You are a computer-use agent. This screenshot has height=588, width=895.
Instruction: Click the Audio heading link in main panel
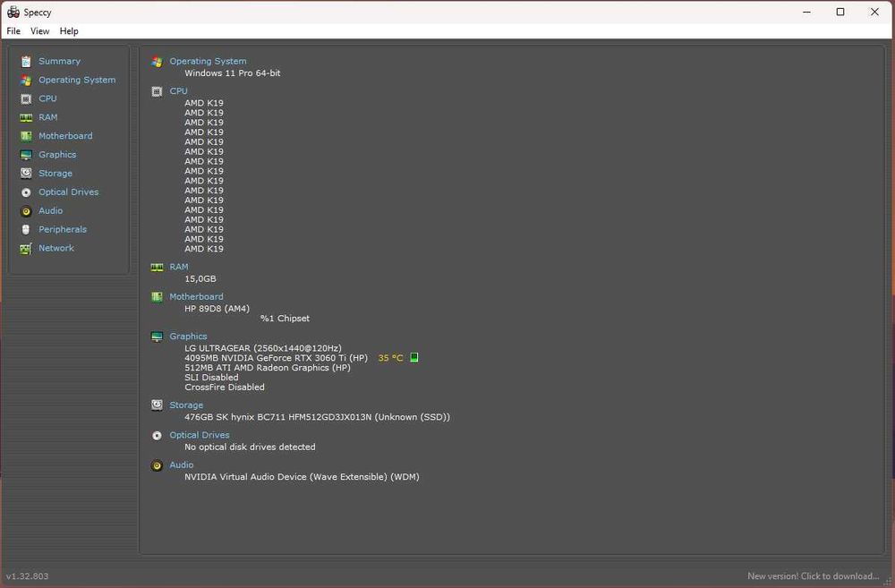182,464
